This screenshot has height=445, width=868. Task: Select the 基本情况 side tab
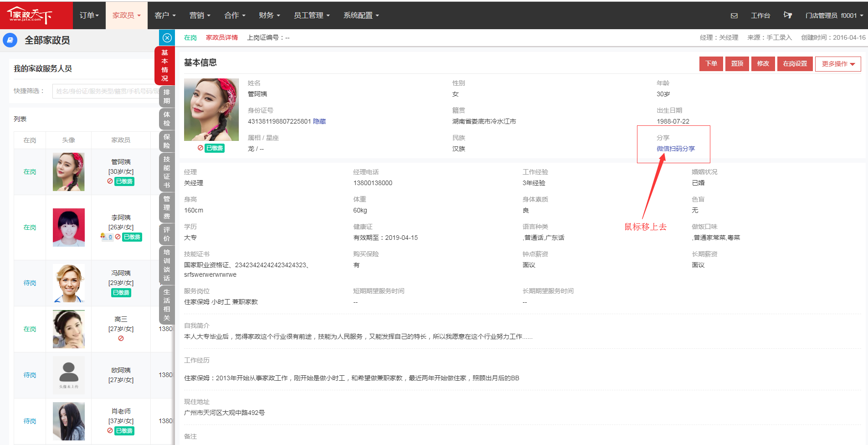pos(165,66)
